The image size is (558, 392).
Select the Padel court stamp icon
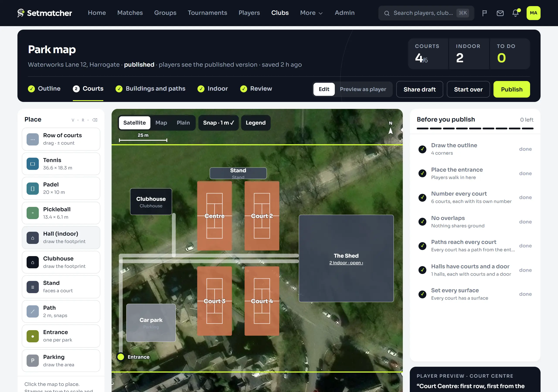(x=32, y=188)
